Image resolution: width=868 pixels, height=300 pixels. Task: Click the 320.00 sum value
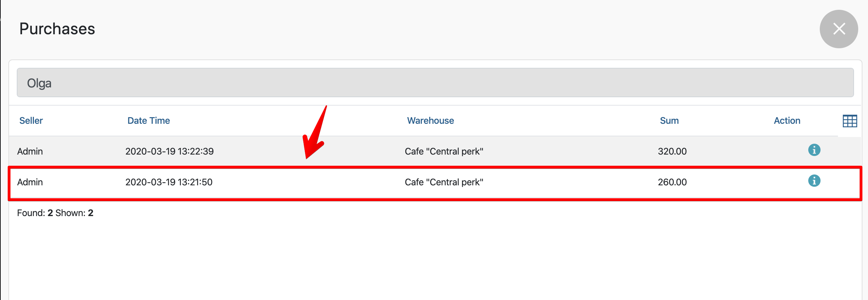click(672, 151)
